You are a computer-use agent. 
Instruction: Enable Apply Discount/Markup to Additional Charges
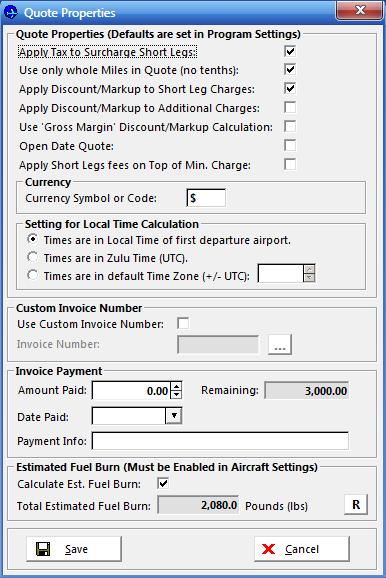(290, 108)
